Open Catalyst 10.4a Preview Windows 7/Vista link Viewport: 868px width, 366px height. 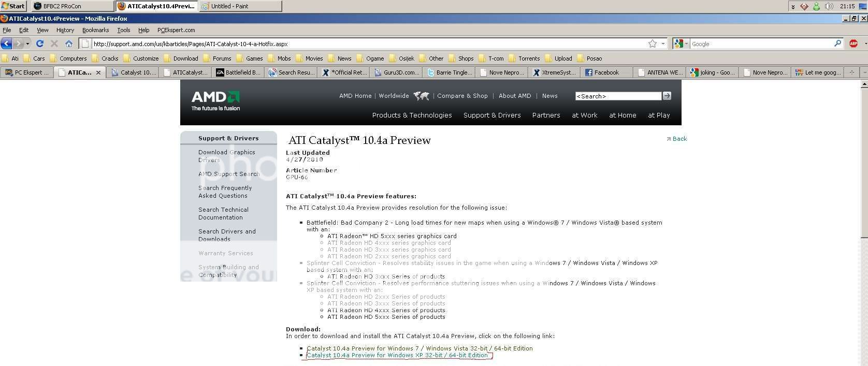click(419, 348)
